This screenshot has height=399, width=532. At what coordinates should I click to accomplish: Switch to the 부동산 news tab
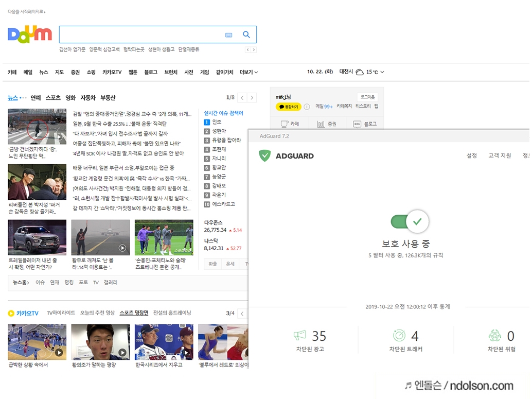(108, 98)
